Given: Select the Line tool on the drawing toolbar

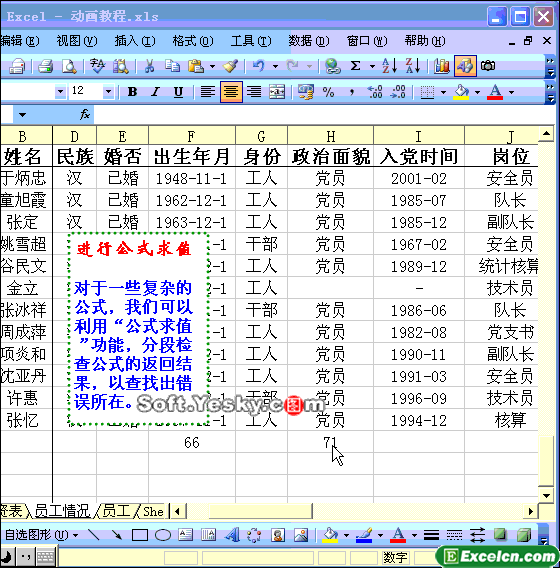Looking at the screenshot, I should [94, 535].
